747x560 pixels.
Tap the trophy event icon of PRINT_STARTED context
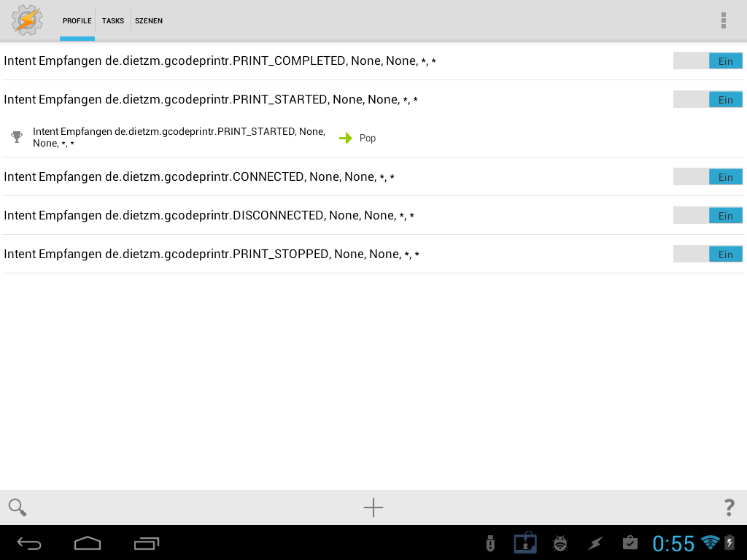tap(17, 137)
